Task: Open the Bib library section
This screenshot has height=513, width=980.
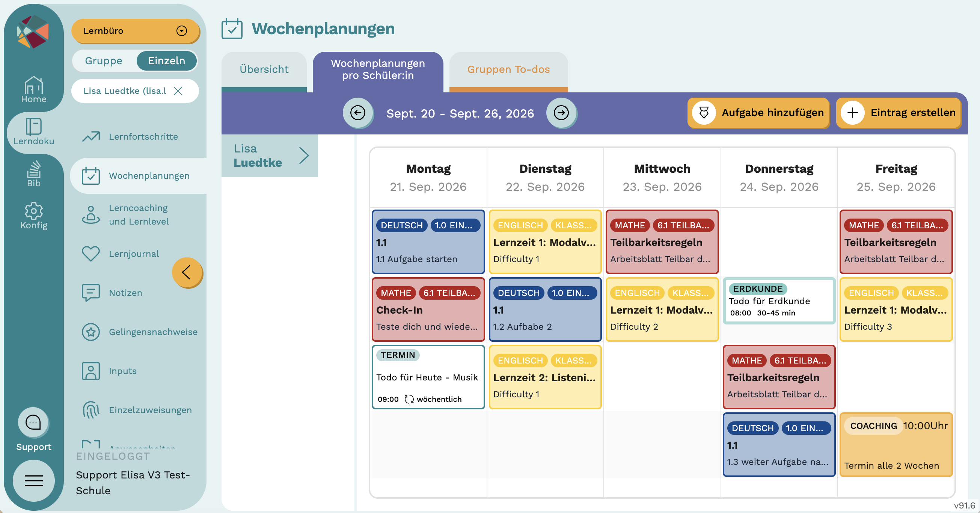Action: click(33, 174)
